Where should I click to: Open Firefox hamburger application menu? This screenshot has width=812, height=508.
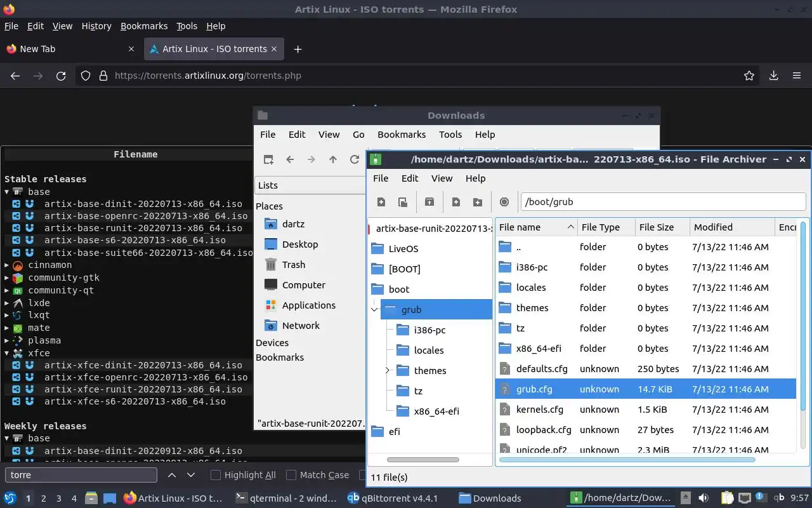[797, 76]
